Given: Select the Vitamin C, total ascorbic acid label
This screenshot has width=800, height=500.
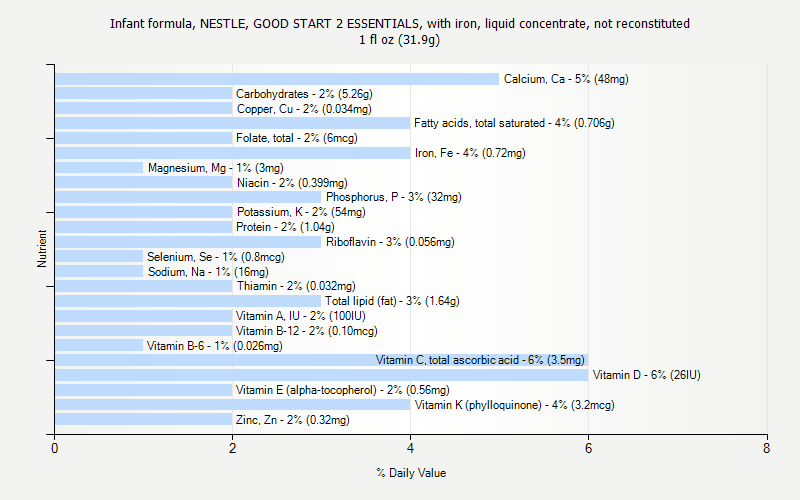Looking at the screenshot, I should tap(480, 360).
